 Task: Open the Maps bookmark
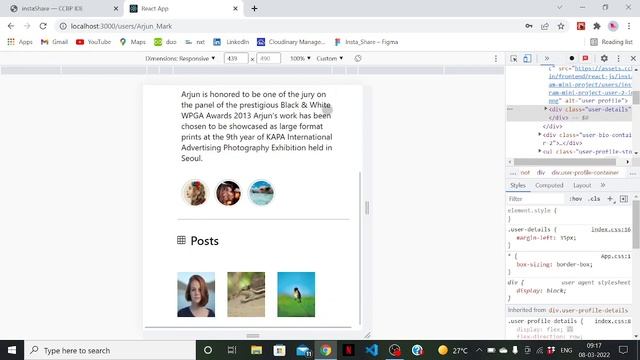133,42
